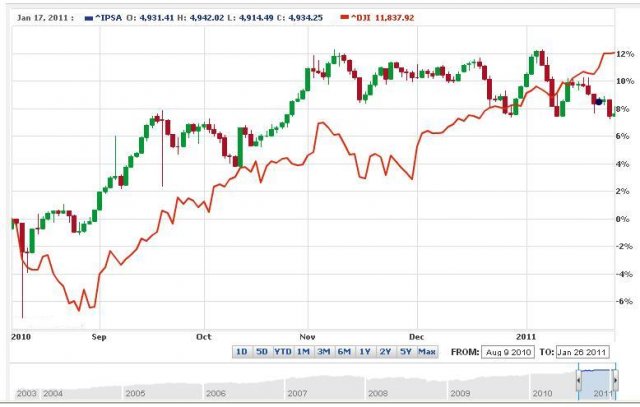Click the left handle of range slider

[579, 380]
